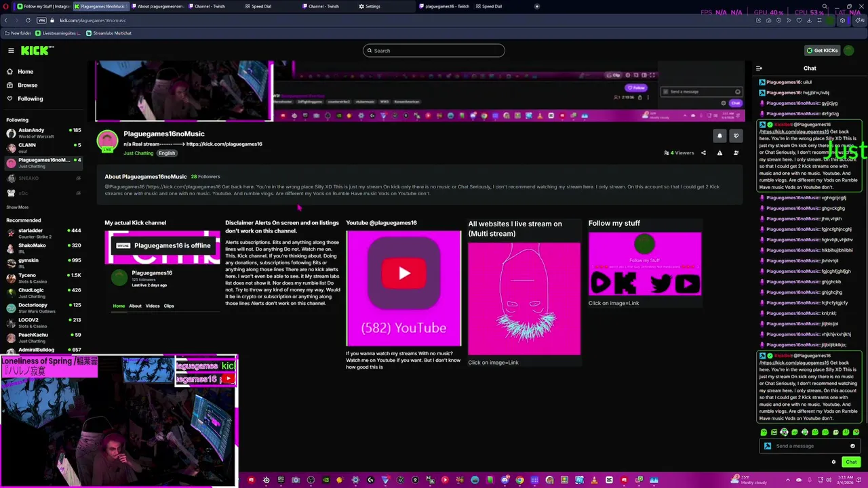The height and width of the screenshot is (488, 868).
Task: Click Plaguegames16noMusic streamer avatar
Action: coord(107,141)
